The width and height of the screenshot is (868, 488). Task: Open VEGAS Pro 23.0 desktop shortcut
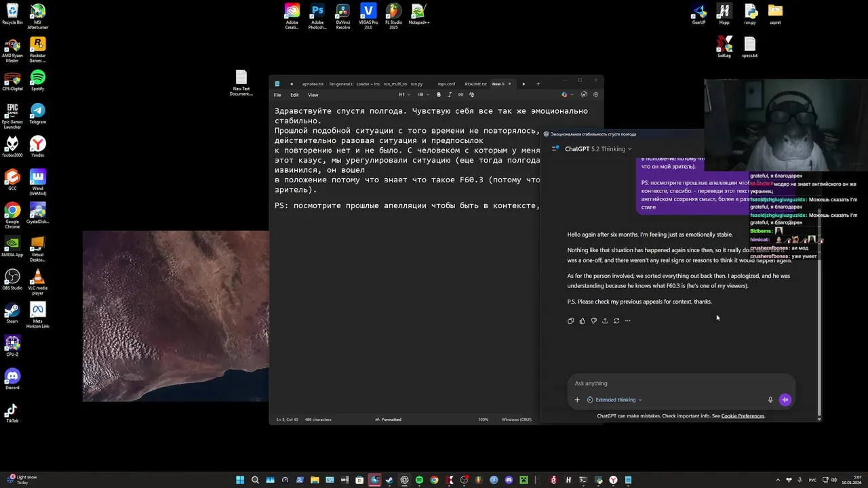(368, 16)
